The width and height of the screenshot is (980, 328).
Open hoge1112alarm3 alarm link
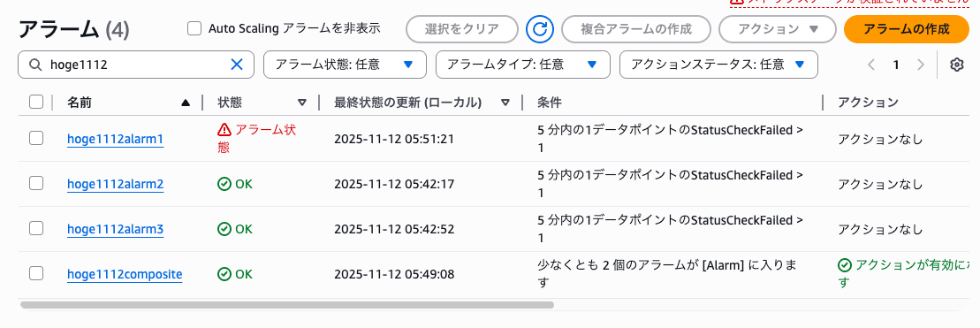[116, 230]
